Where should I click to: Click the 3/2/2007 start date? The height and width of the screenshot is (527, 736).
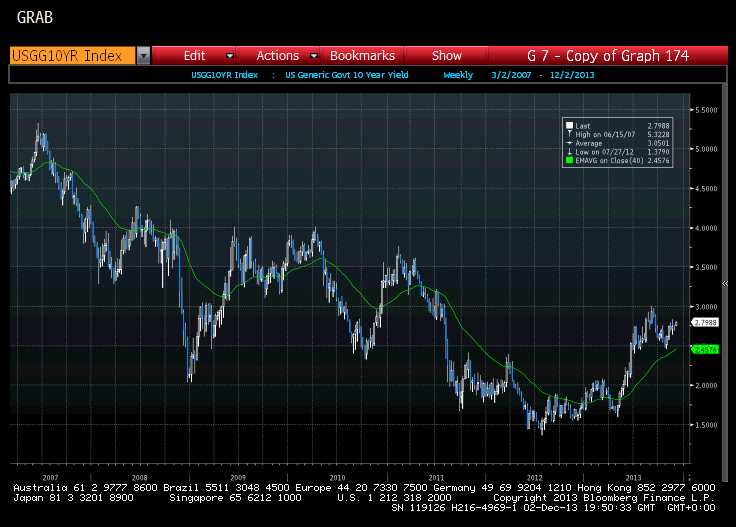coord(509,74)
